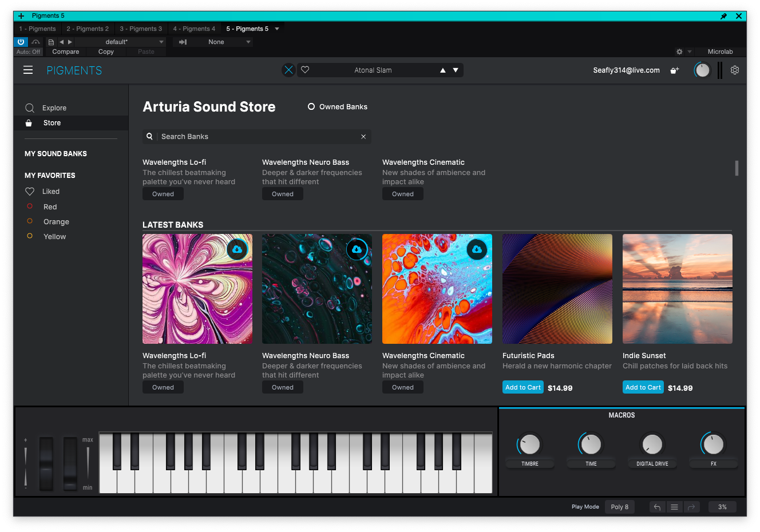Screen dimensions: 760x532
Task: Select the Yellow favorites tag
Action: point(46,236)
